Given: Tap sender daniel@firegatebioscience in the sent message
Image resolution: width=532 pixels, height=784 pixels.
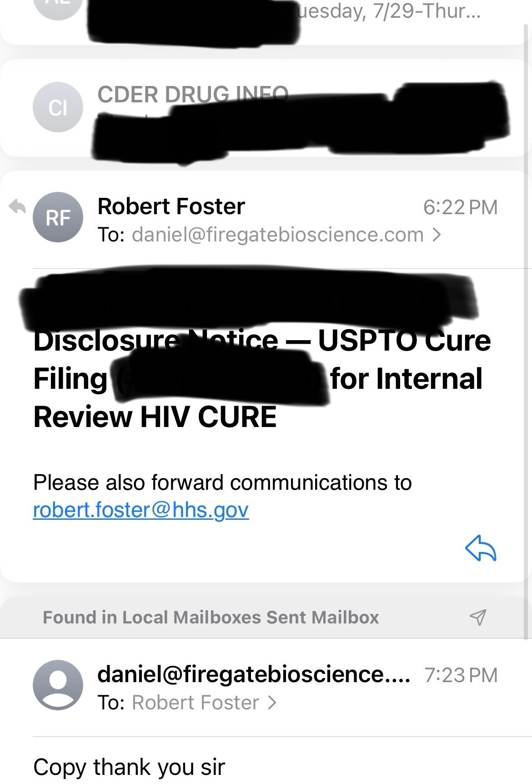Looking at the screenshot, I should click(254, 675).
